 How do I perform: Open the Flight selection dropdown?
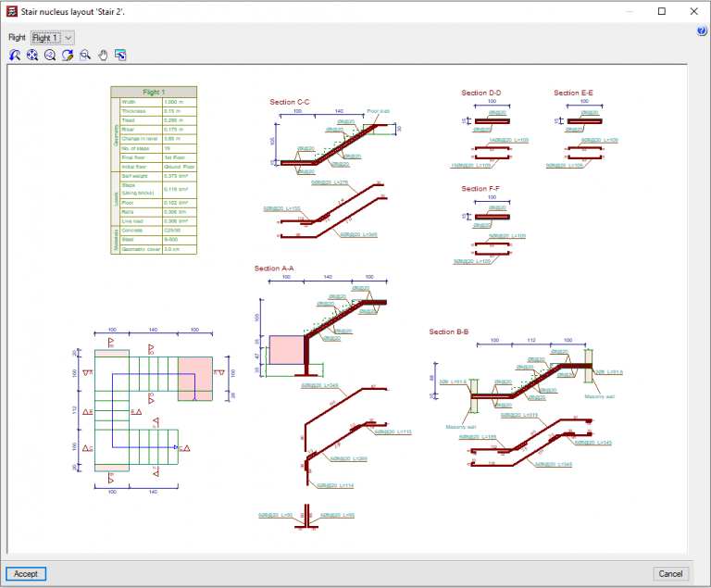point(53,38)
